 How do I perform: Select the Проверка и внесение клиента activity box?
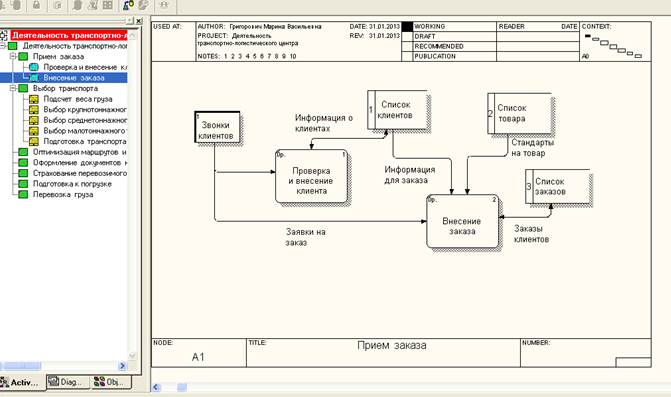pyautogui.click(x=311, y=176)
